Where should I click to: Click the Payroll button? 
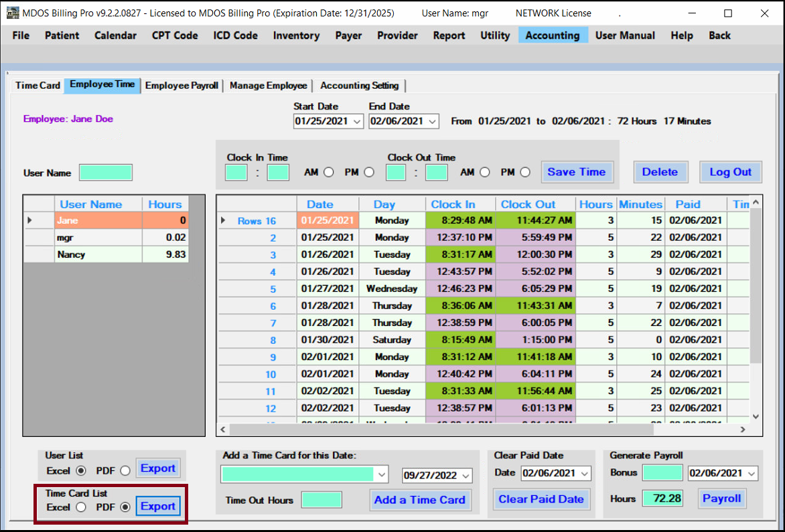pyautogui.click(x=722, y=499)
